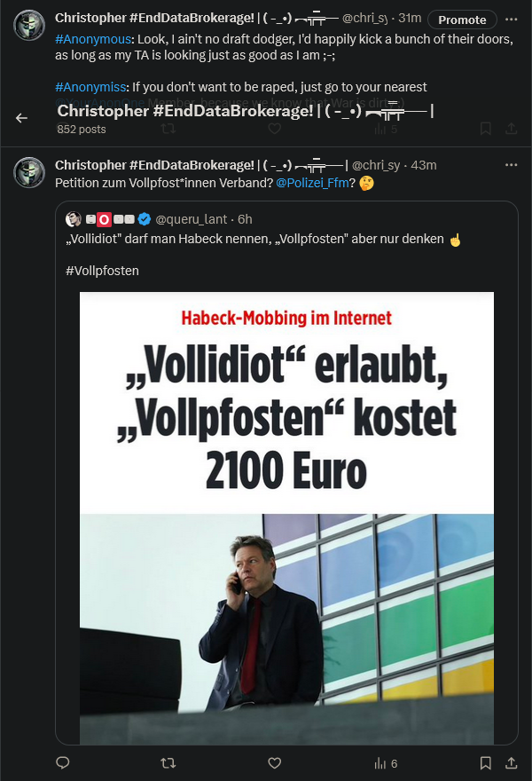532x781 pixels.
Task: Open the 43m timestamp of the post
Action: (x=424, y=165)
